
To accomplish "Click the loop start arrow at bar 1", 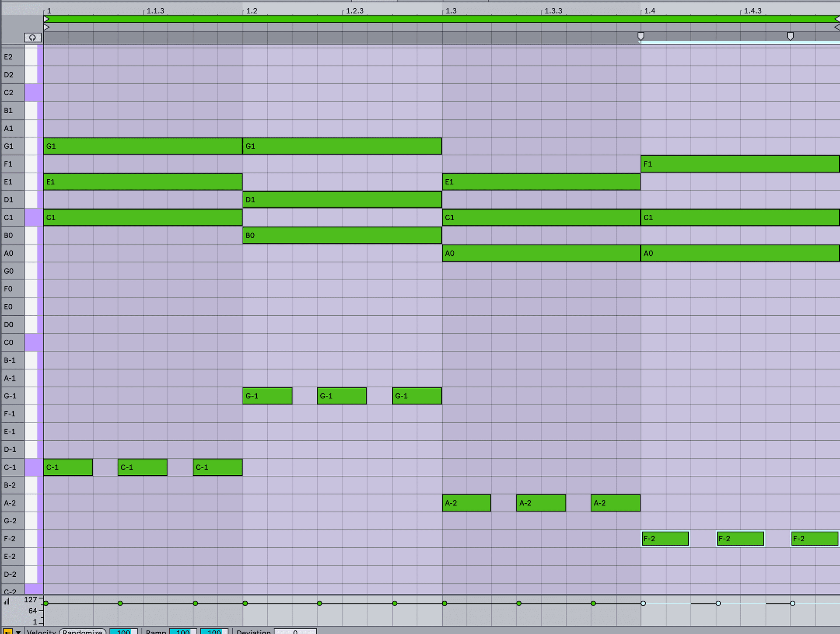I will pyautogui.click(x=46, y=19).
